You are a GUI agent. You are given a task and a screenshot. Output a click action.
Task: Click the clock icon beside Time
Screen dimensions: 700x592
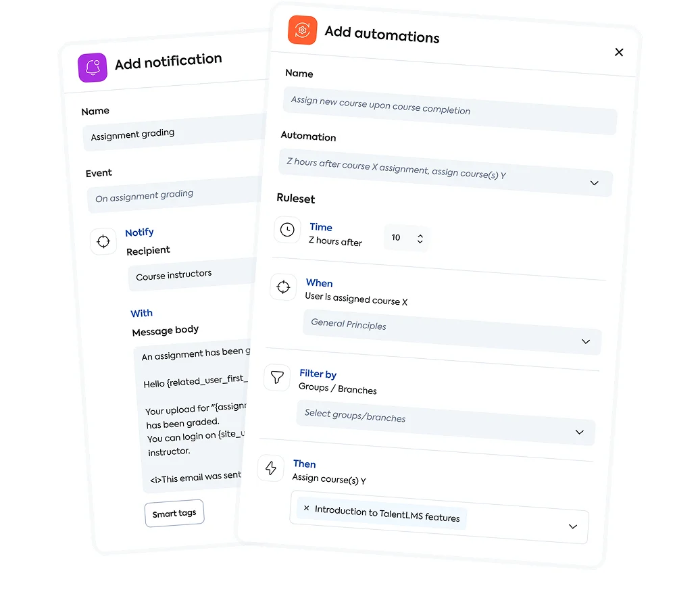pyautogui.click(x=287, y=230)
